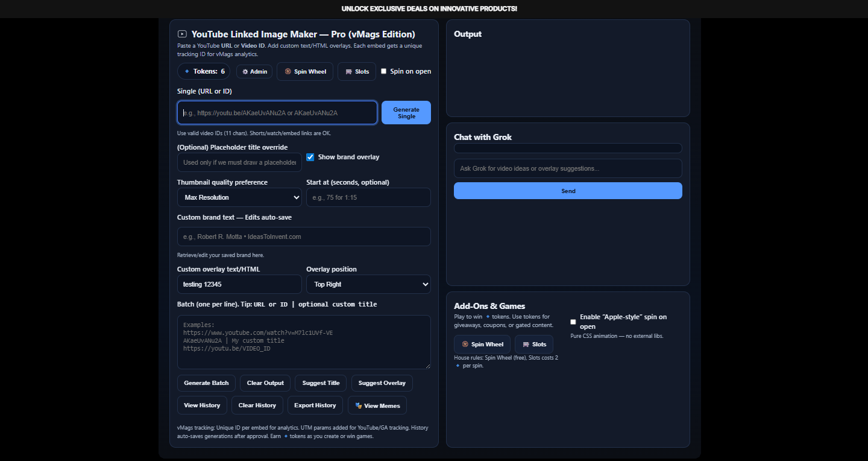Focus the Single URL or ID field
The width and height of the screenshot is (868, 461).
tap(277, 113)
